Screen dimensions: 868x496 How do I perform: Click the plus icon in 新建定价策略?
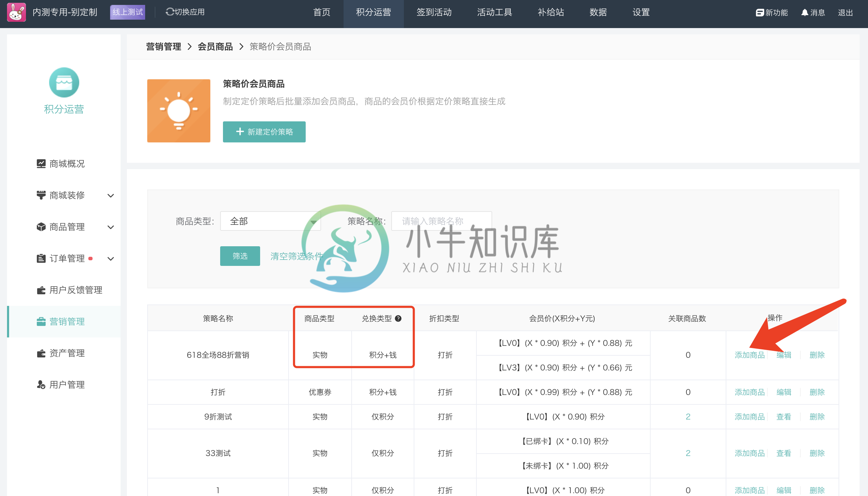pyautogui.click(x=240, y=132)
